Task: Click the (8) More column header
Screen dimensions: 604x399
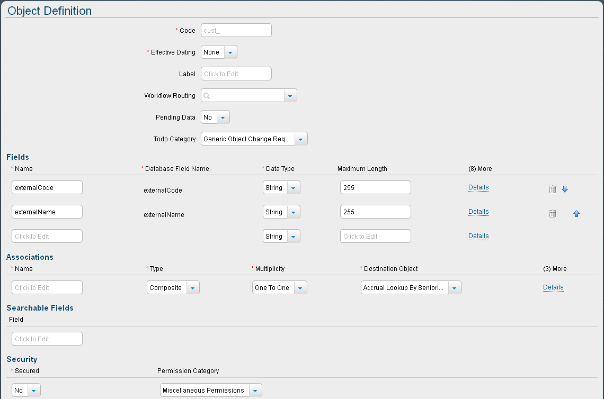Action: pyautogui.click(x=480, y=169)
